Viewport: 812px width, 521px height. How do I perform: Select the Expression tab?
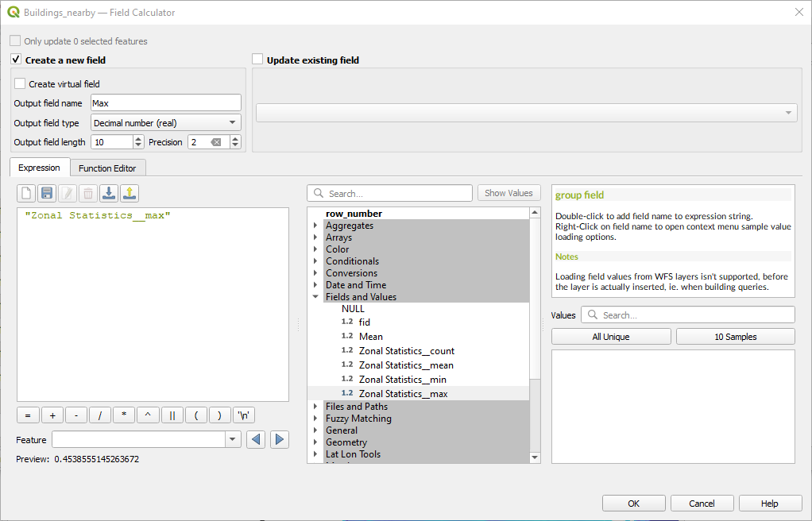click(39, 168)
